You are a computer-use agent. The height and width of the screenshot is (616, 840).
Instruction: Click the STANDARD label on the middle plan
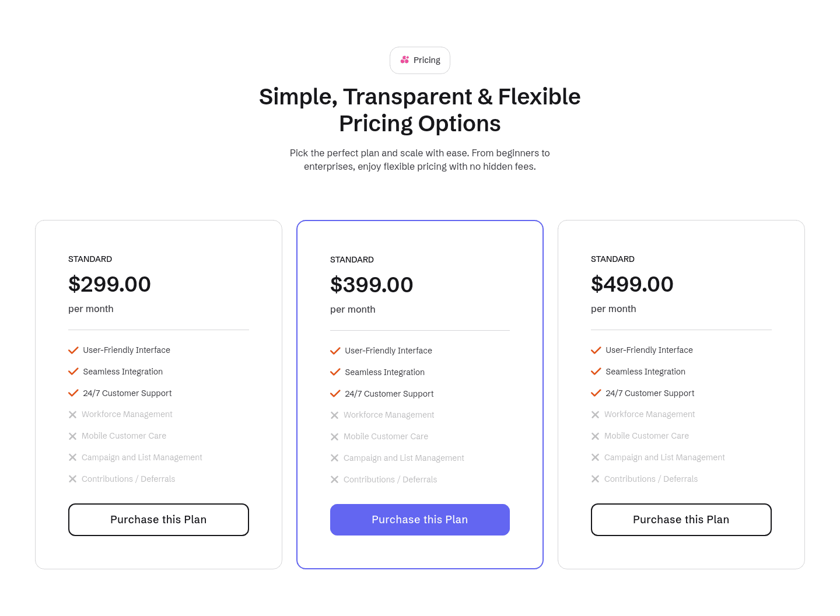[352, 260]
